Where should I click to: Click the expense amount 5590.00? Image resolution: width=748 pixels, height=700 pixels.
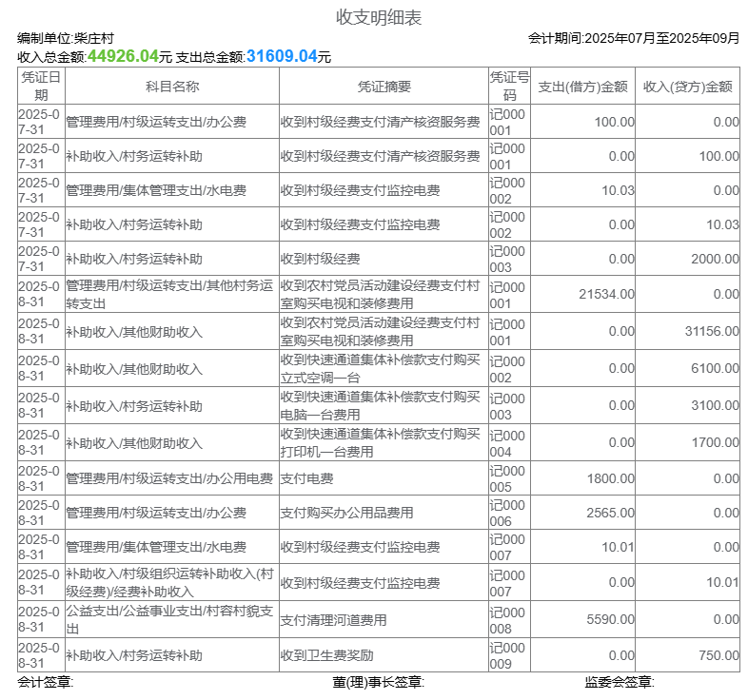tap(611, 620)
